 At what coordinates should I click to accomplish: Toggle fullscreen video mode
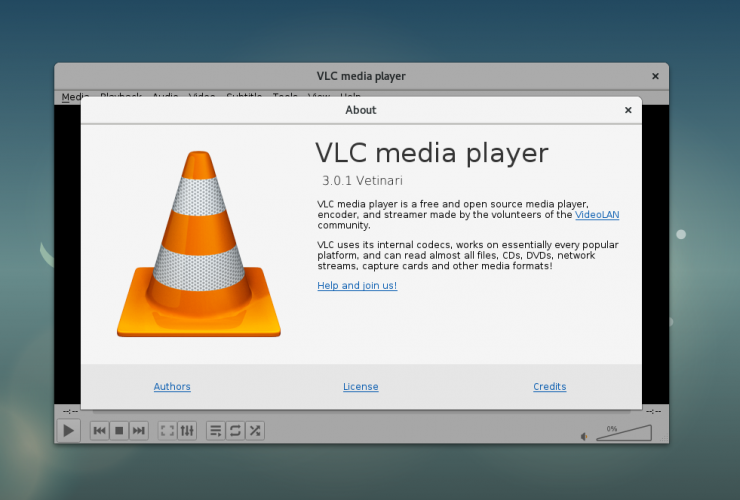[167, 431]
